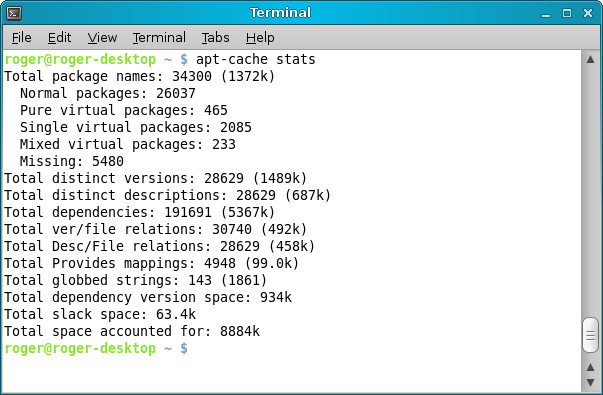Maximize the Terminal window

coord(567,13)
